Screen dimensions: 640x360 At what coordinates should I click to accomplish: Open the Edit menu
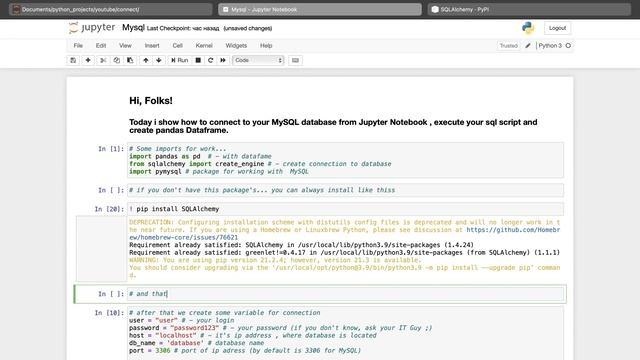coord(101,46)
